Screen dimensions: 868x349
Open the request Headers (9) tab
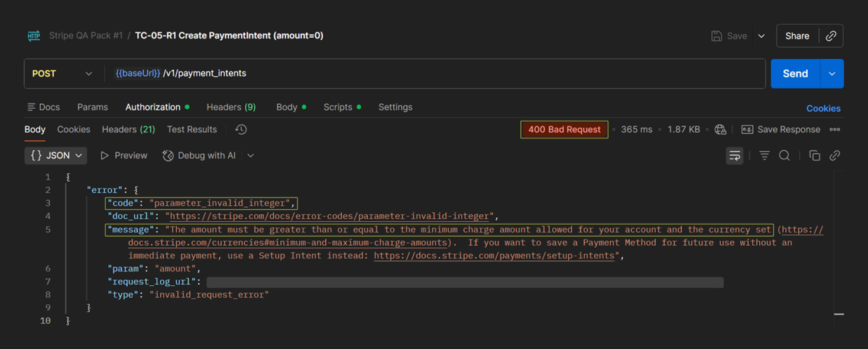point(231,107)
